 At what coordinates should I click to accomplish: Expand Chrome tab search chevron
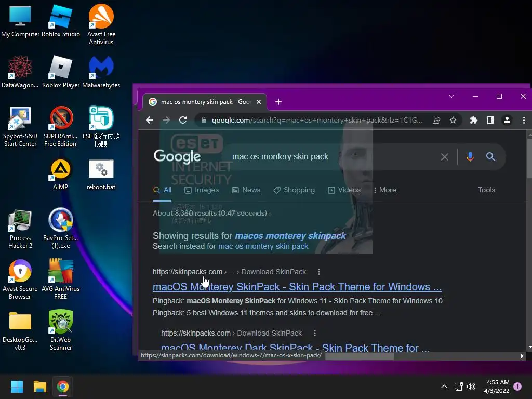tap(451, 96)
